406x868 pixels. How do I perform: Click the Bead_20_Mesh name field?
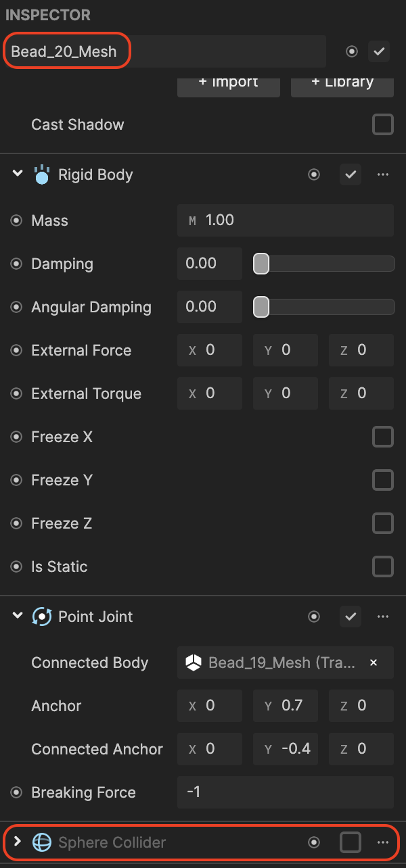165,51
